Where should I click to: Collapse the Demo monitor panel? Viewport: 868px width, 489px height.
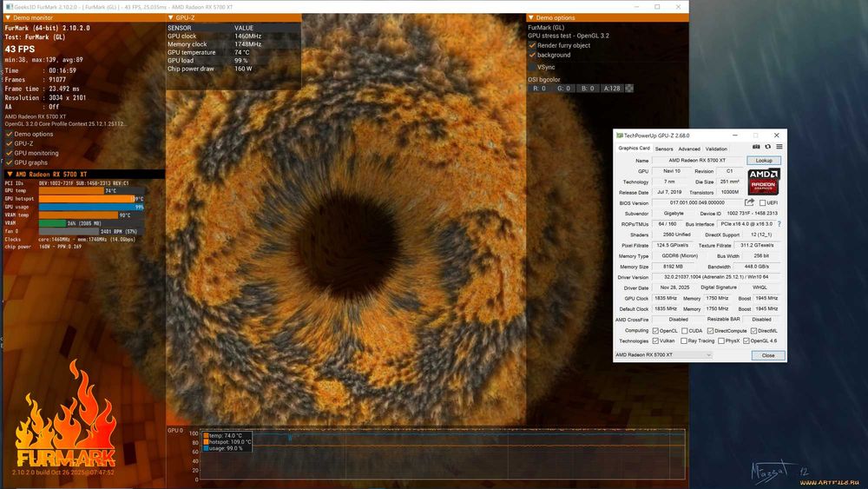(x=9, y=17)
